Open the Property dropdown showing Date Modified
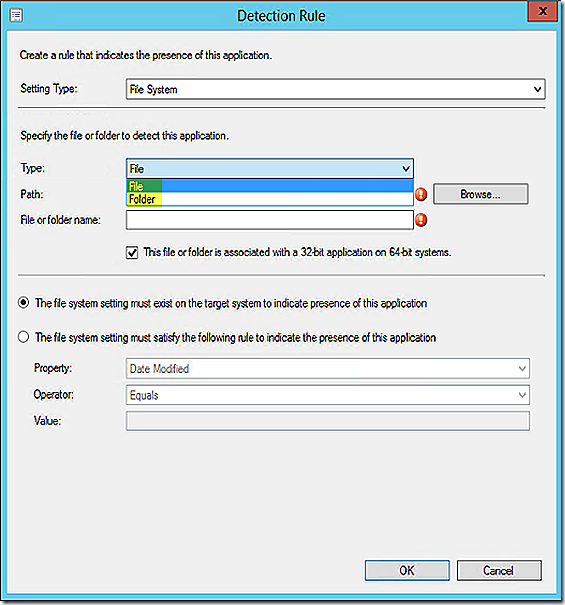Viewport: 565px width, 605px height. tap(328, 368)
